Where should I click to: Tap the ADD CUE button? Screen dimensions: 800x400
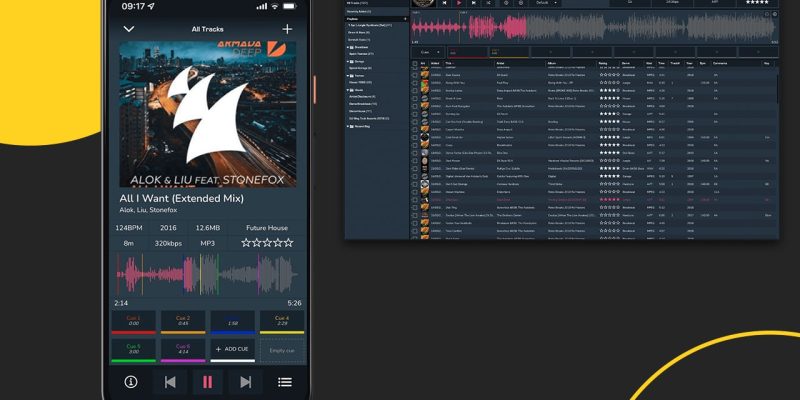(234, 351)
